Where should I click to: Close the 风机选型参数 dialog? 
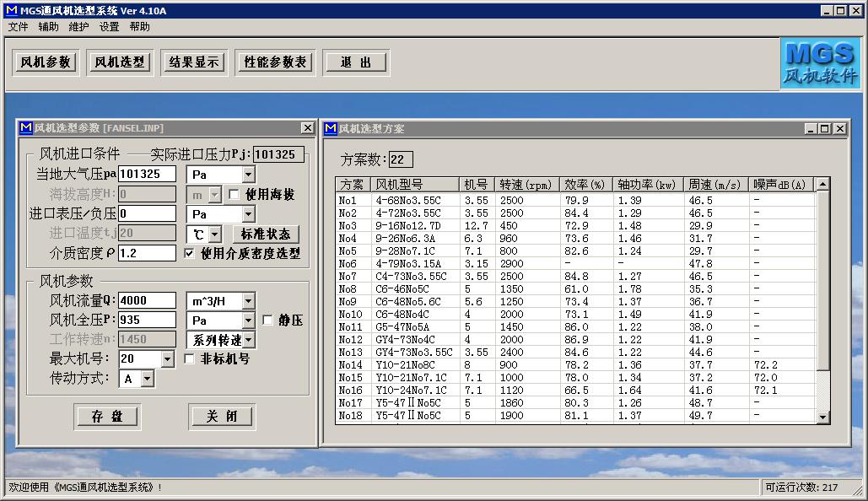307,128
